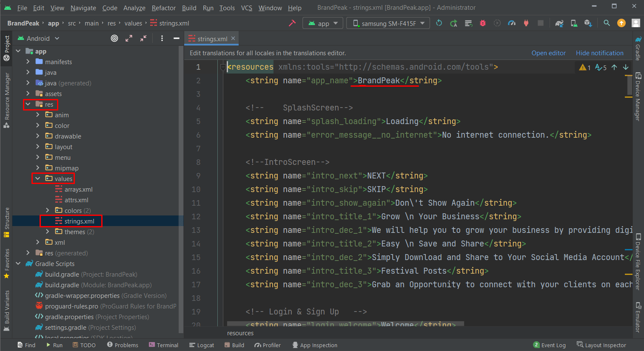
Task: Open the Android project view dropdown
Action: coord(38,38)
